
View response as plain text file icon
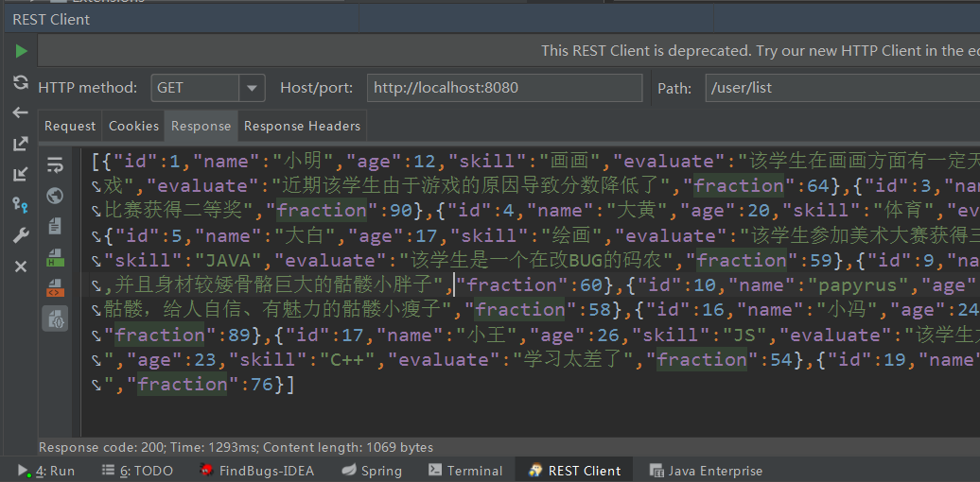(x=55, y=226)
